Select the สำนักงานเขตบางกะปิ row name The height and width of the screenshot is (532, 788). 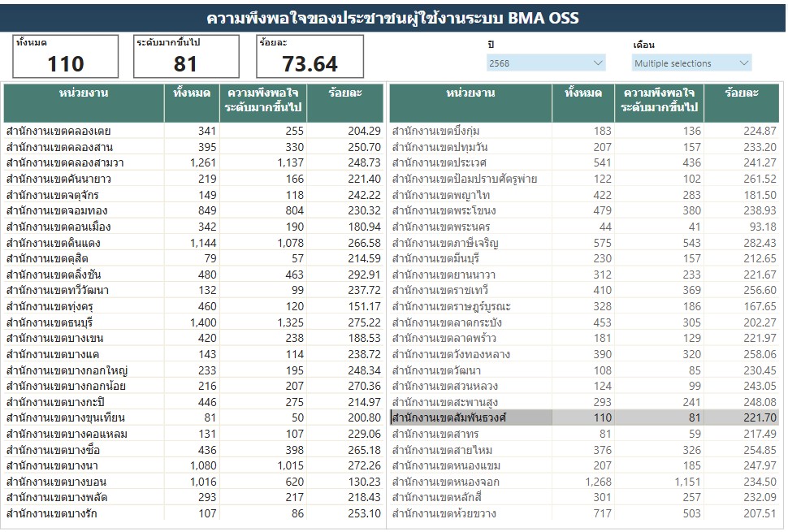tap(55, 402)
